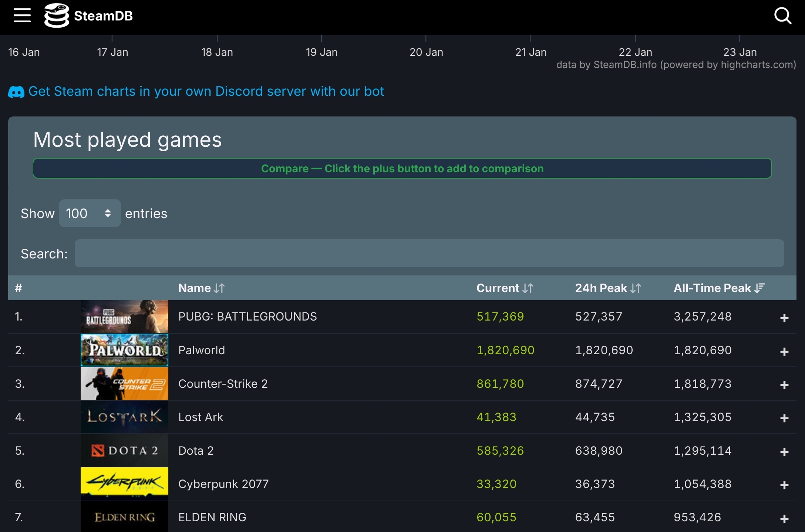Click Counter-Strike 2 24h peak 874,727
805x532 pixels.
[x=599, y=384]
